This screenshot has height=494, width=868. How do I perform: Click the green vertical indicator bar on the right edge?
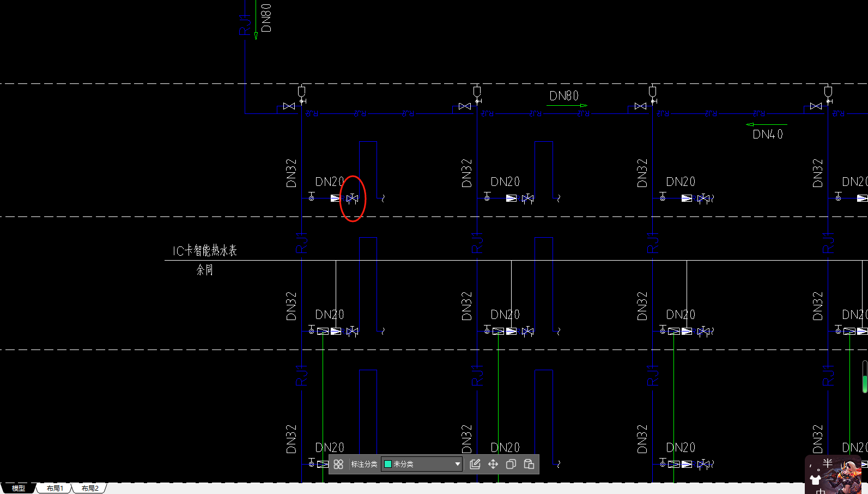865,377
